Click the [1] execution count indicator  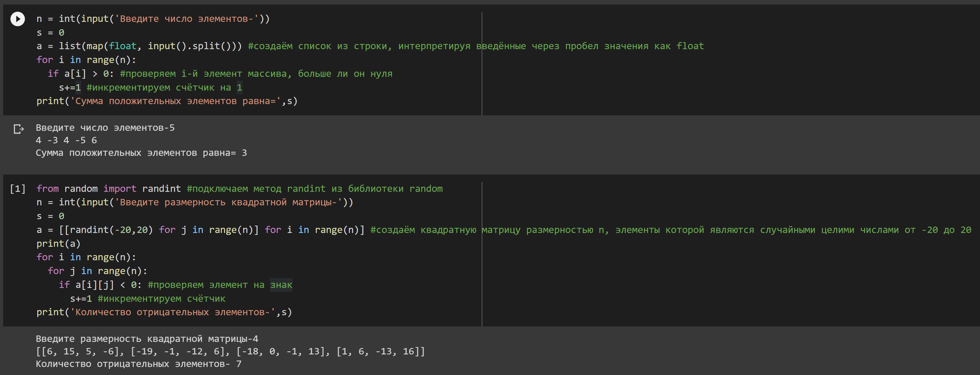pyautogui.click(x=17, y=189)
